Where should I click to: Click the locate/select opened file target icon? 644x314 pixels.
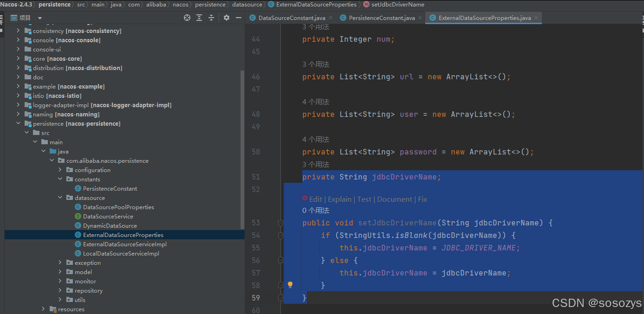187,18
